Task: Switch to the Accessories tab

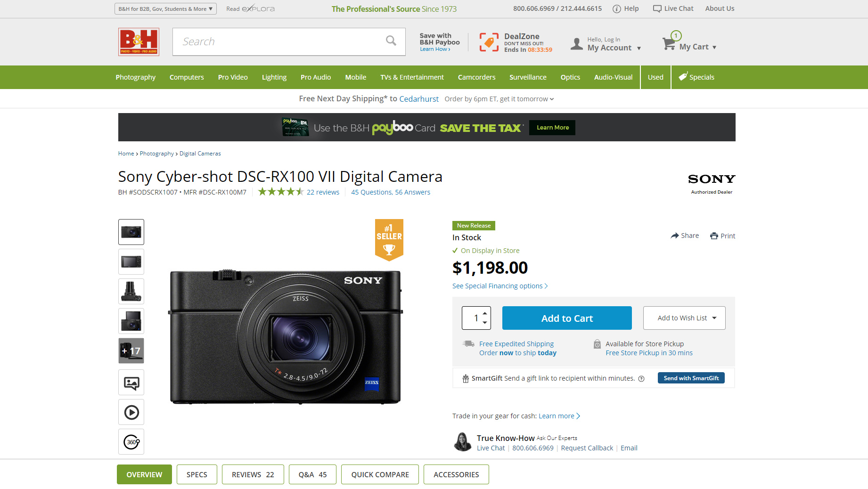Action: 456,474
